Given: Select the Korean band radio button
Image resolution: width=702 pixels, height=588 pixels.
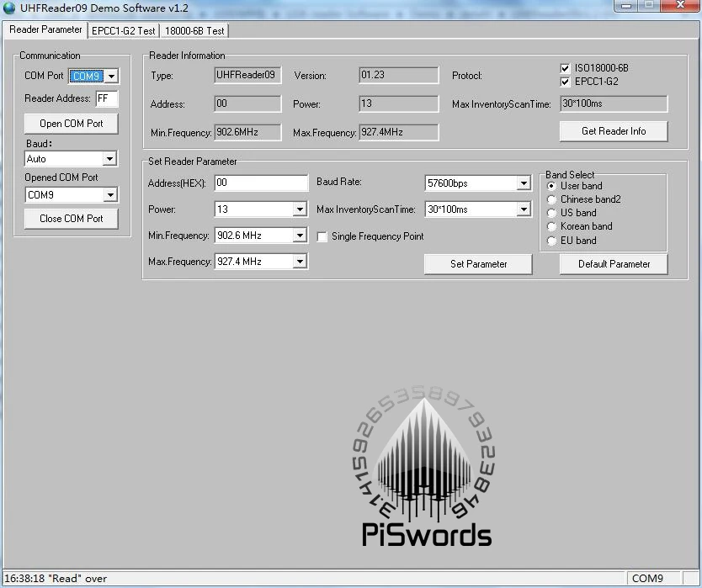Looking at the screenshot, I should click(x=551, y=226).
